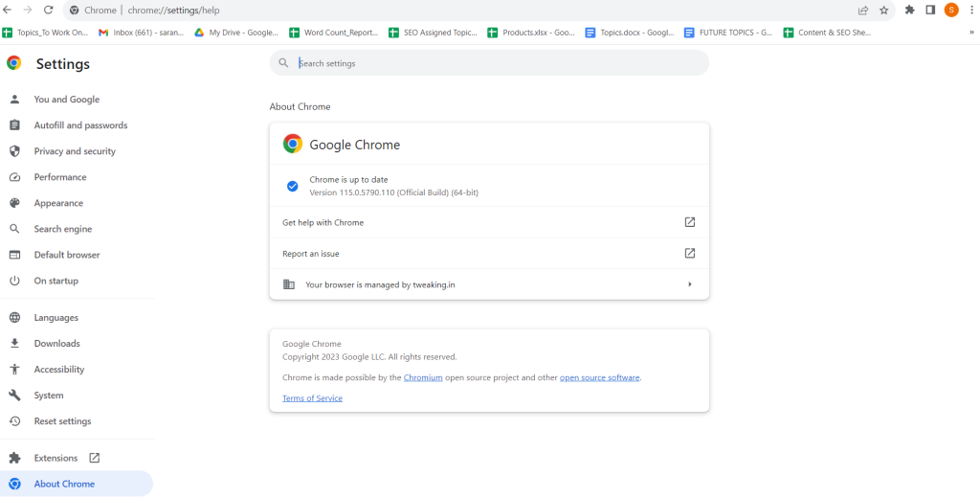Viewport: 980px width, 498px height.
Task: Open Languages settings
Action: [x=56, y=318]
